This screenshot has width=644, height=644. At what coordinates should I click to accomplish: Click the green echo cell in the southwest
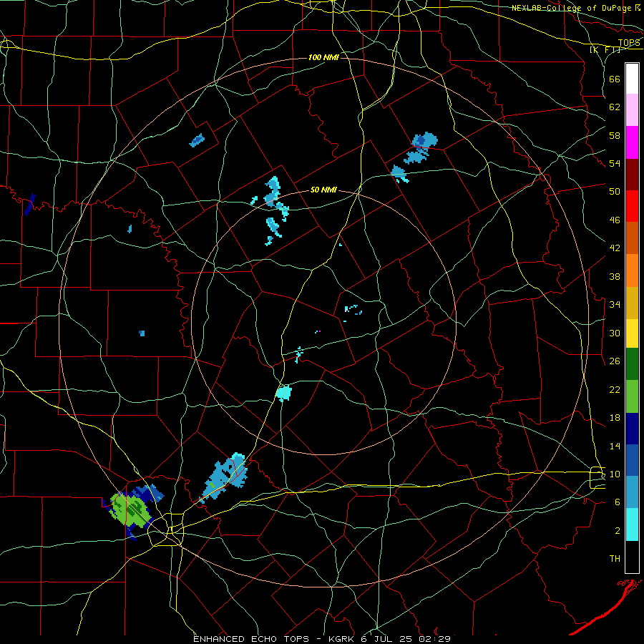(130, 510)
